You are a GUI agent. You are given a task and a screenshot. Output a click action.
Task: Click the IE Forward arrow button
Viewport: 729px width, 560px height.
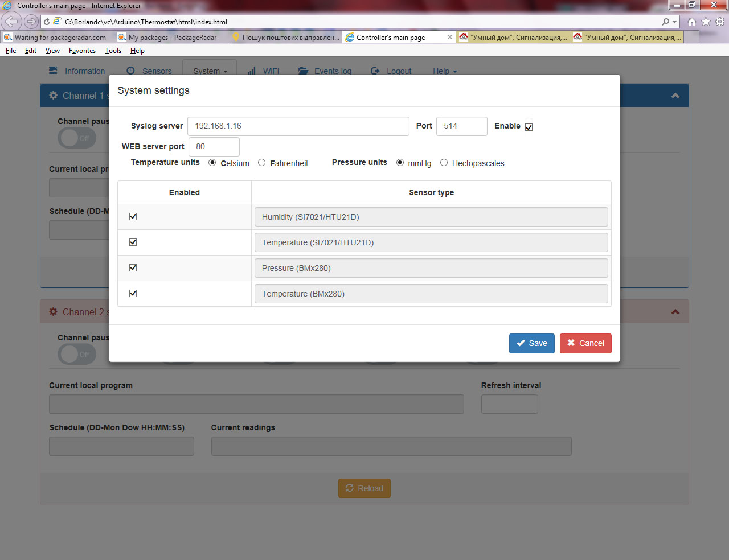(x=31, y=22)
